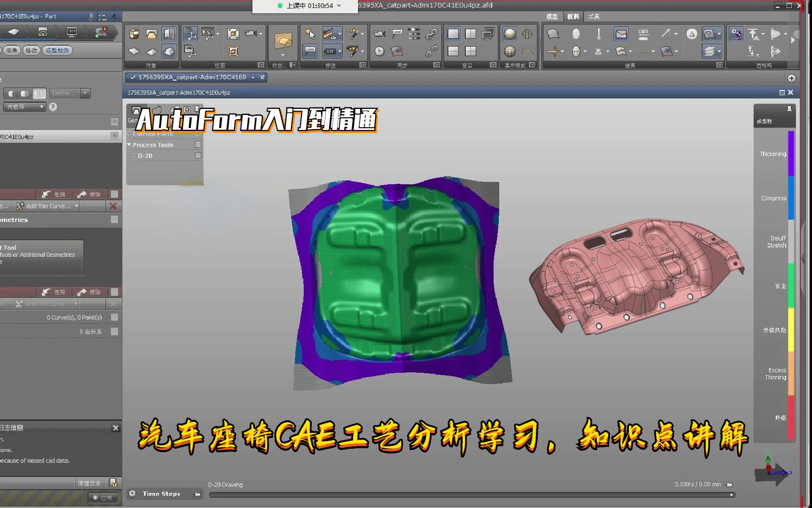Open the 123 value label dropdown
The image size is (812, 508).
tap(340, 51)
